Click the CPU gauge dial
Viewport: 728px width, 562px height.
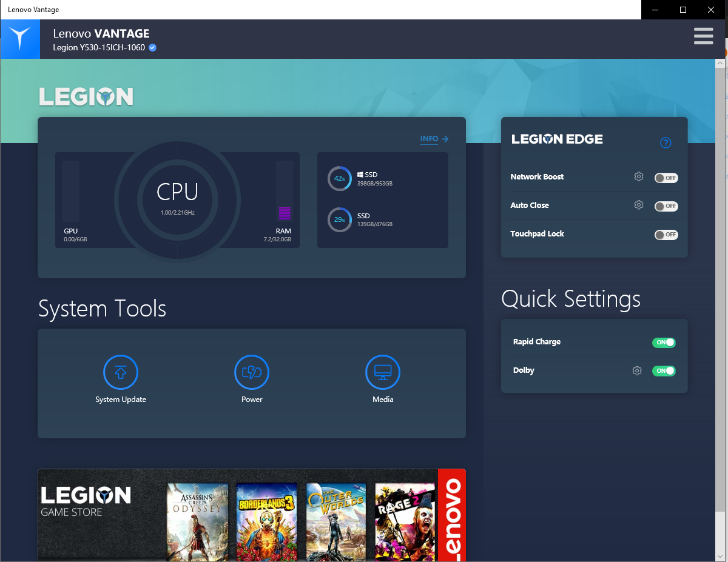[x=177, y=200]
